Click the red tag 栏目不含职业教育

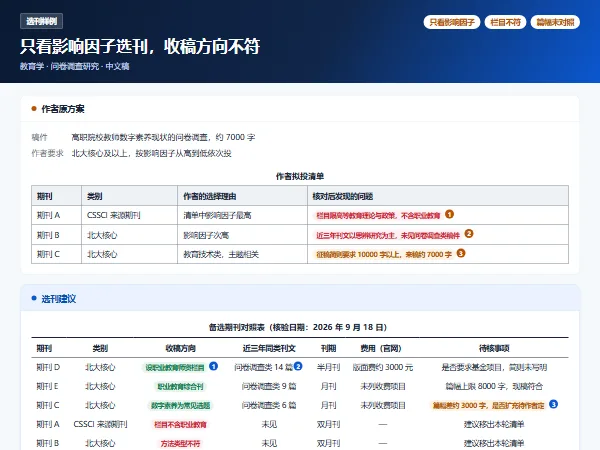point(180,424)
